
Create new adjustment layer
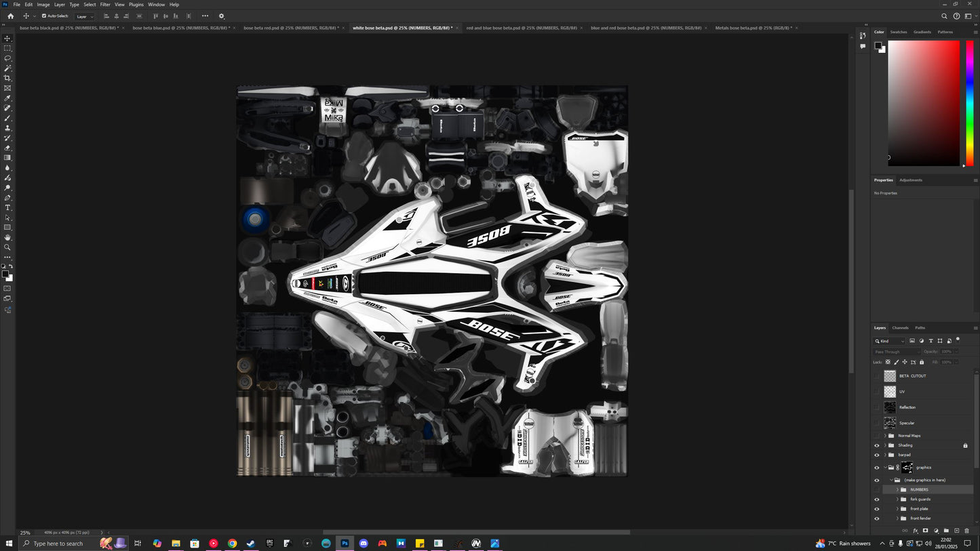coord(936,531)
